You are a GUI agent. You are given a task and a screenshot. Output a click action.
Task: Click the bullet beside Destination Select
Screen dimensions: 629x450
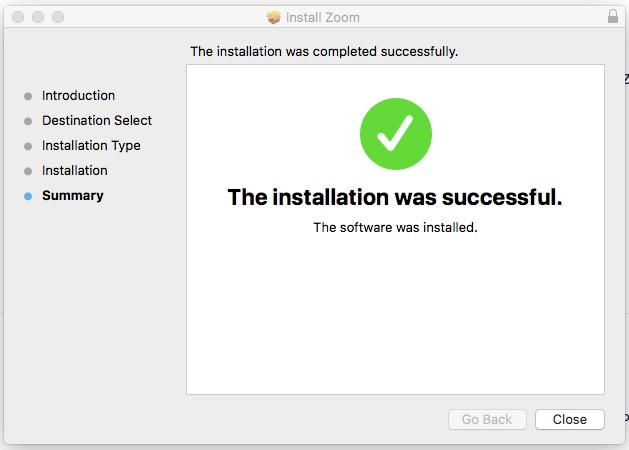click(x=28, y=121)
